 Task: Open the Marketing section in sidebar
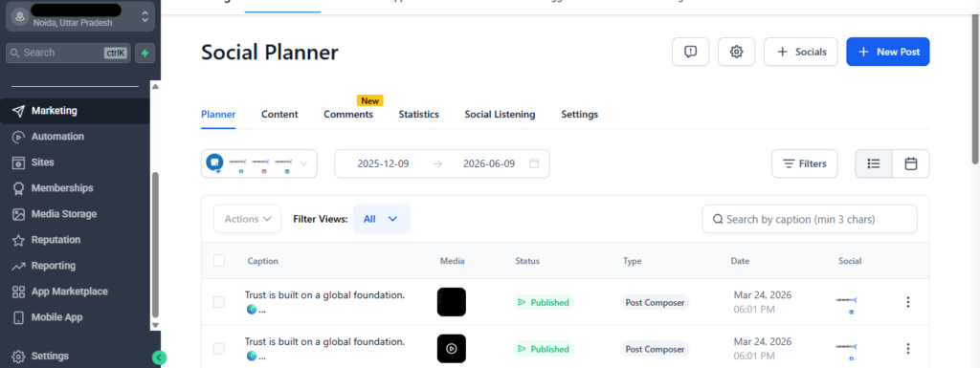(75, 111)
